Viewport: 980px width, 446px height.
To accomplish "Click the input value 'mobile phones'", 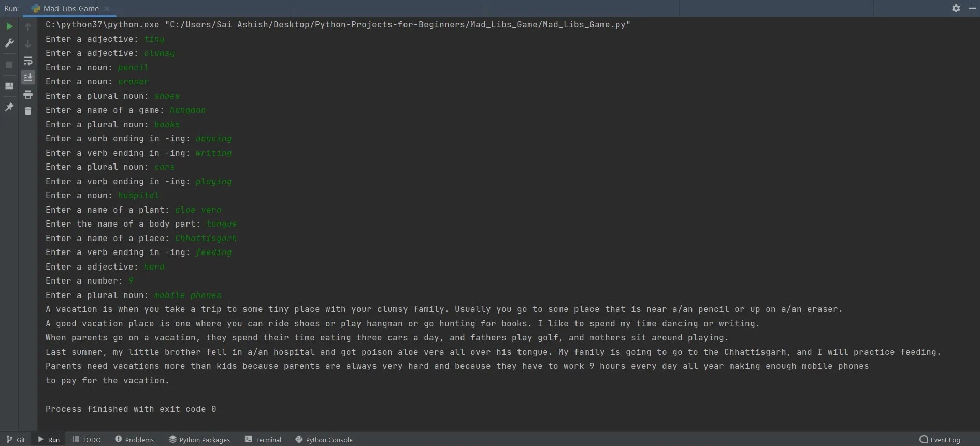I will point(188,295).
